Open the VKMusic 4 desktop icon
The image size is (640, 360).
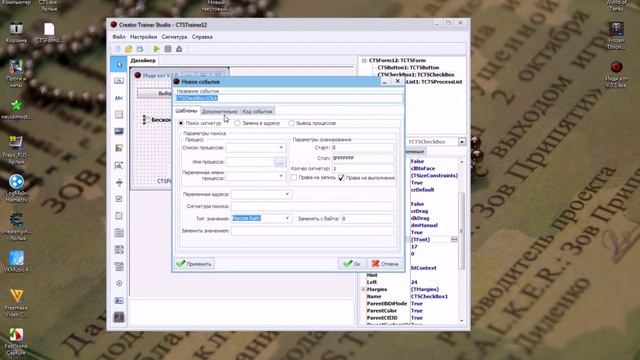click(16, 262)
